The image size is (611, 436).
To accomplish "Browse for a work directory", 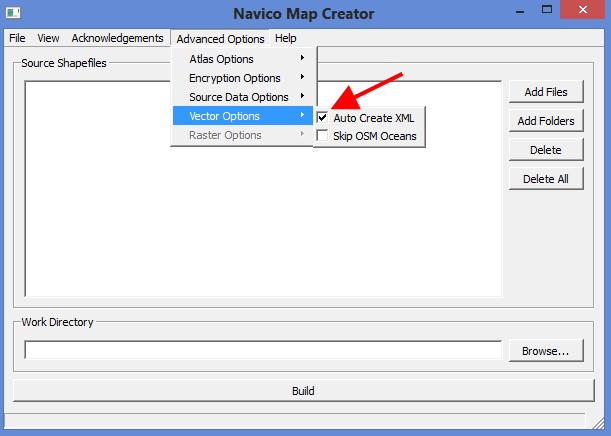I will (545, 351).
